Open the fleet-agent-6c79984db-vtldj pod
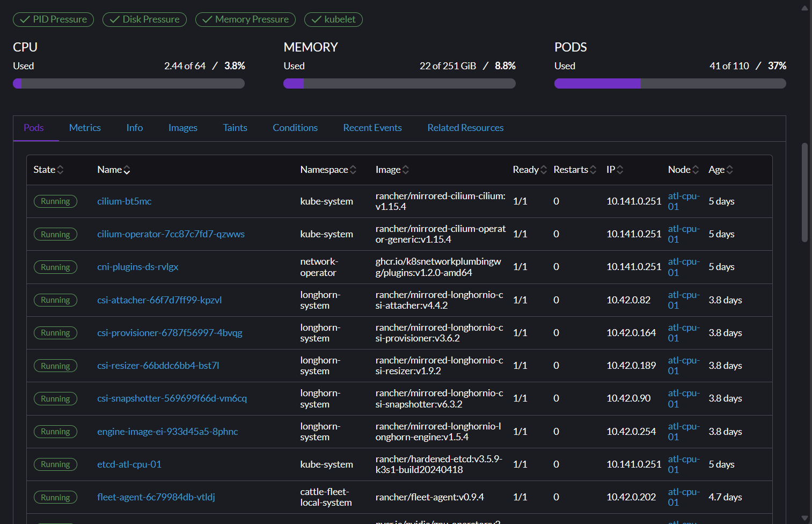Viewport: 812px width, 524px height. pos(156,497)
